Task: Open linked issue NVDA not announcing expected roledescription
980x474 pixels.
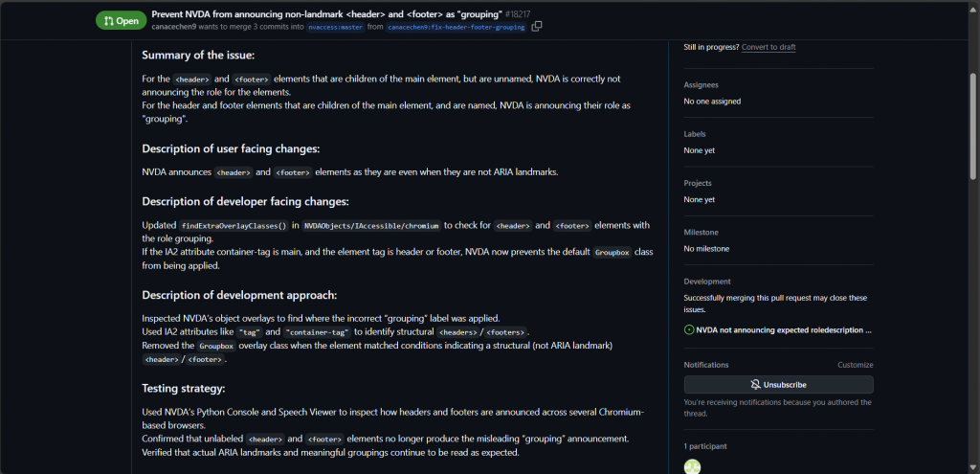Action: pos(784,329)
